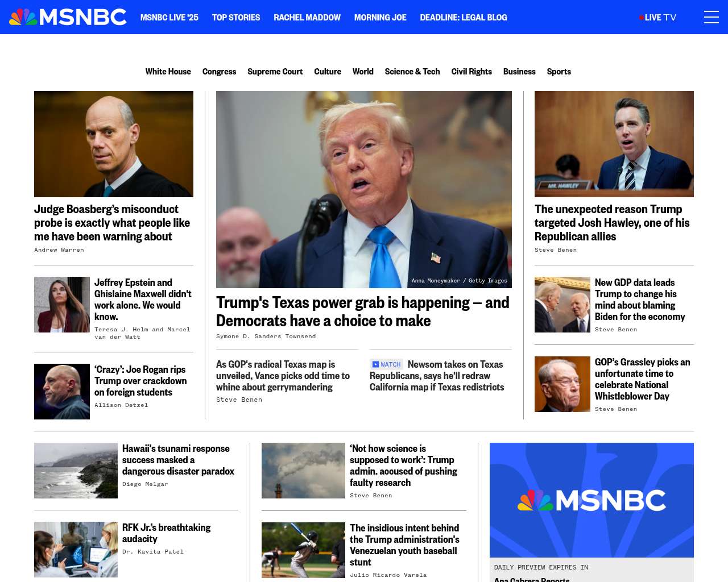Open New GDP data Trump article
This screenshot has width=728, height=582.
pos(640,300)
